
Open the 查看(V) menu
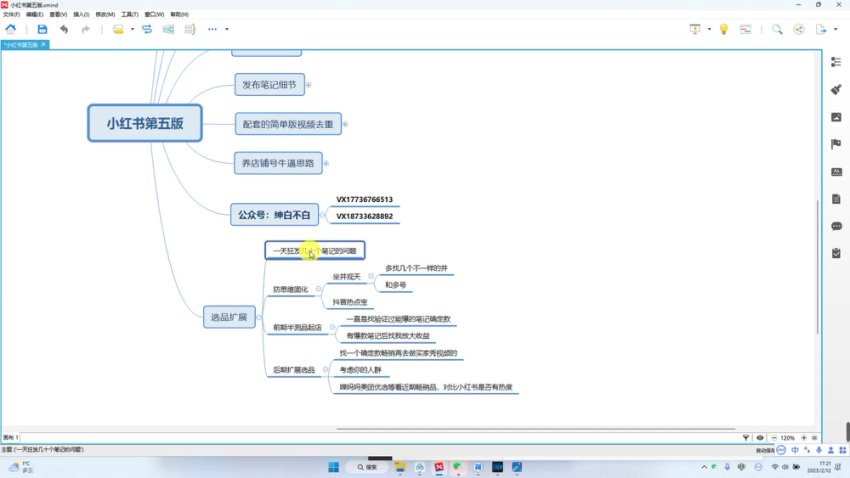(x=58, y=14)
